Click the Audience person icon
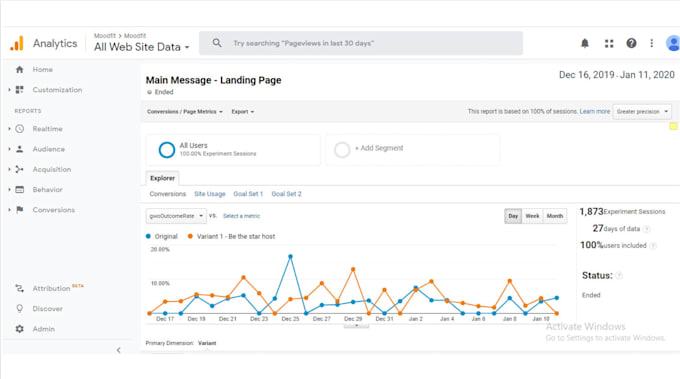 pos(20,149)
